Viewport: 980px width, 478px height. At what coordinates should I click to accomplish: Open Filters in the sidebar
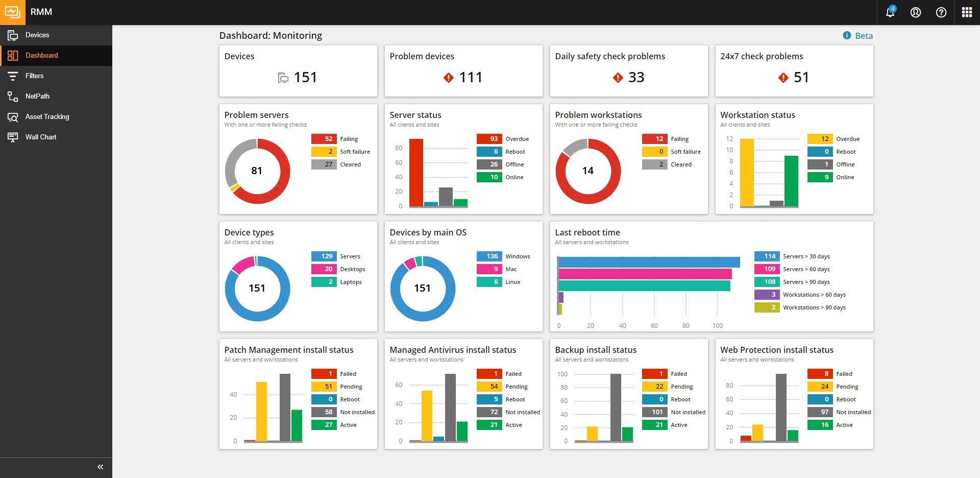(35, 76)
